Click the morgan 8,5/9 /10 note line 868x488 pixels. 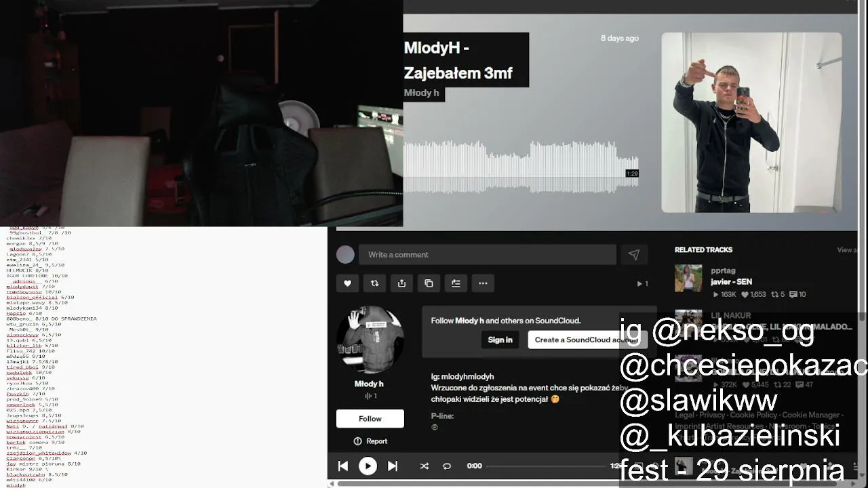32,243
